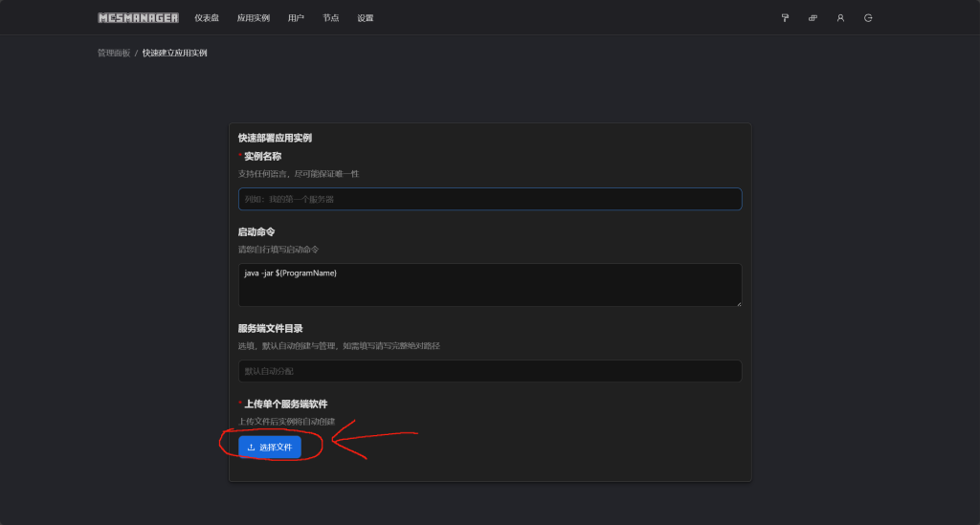Open the 应用实例 menu item
Viewport: 980px width, 525px height.
pos(253,18)
